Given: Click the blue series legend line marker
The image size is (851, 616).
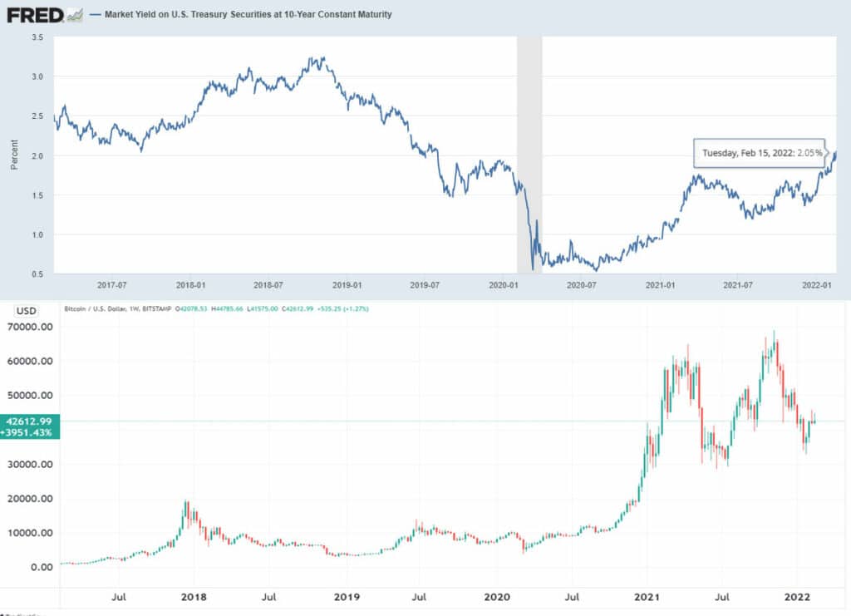Looking at the screenshot, I should tap(95, 15).
